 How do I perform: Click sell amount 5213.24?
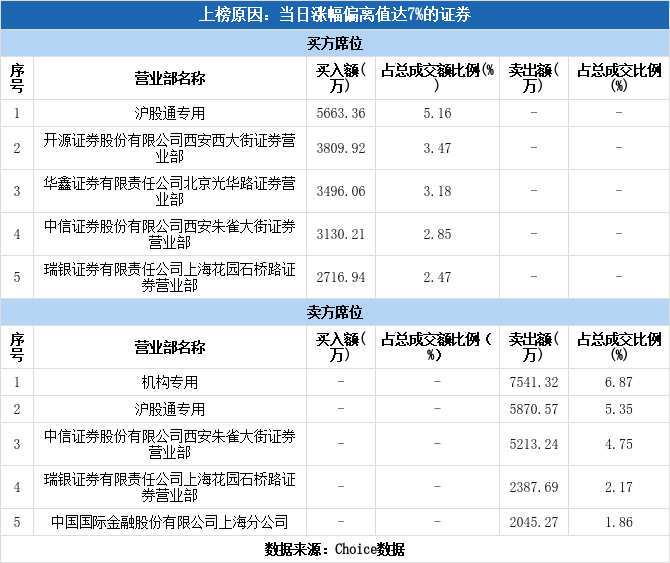click(x=534, y=444)
